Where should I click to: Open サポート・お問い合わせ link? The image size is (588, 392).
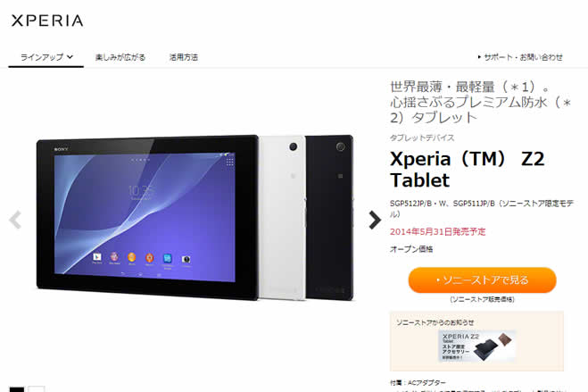520,57
